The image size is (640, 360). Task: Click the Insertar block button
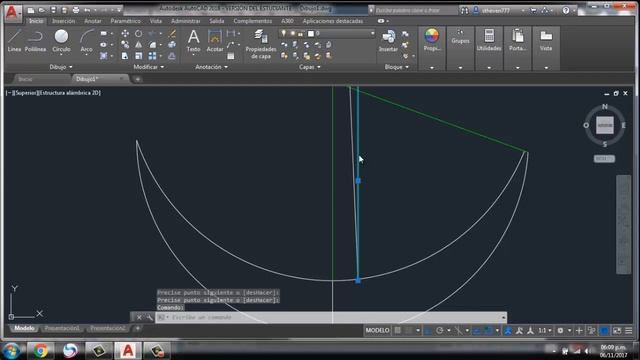pos(388,41)
